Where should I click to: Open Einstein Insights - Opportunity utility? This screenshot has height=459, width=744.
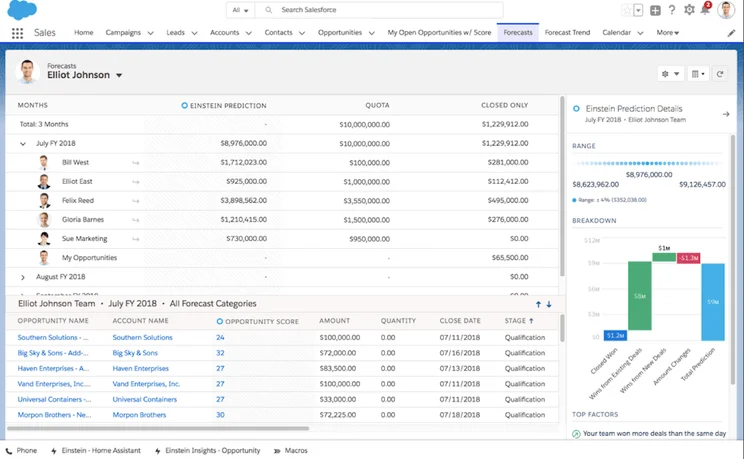point(207,450)
